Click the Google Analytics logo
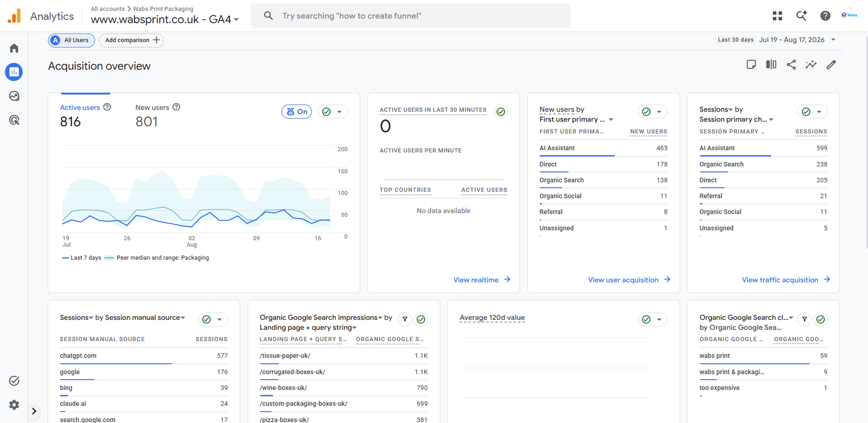The height and width of the screenshot is (423, 868). click(14, 16)
